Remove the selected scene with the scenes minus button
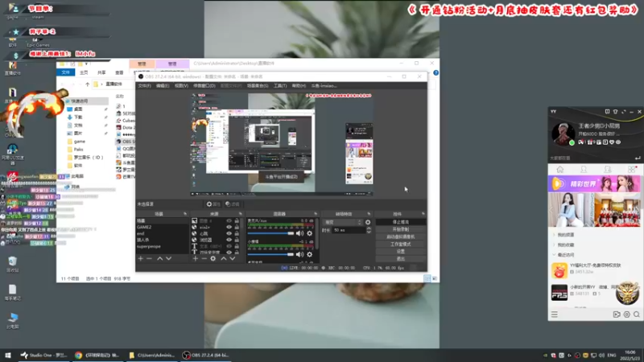The height and width of the screenshot is (362, 644). click(149, 258)
